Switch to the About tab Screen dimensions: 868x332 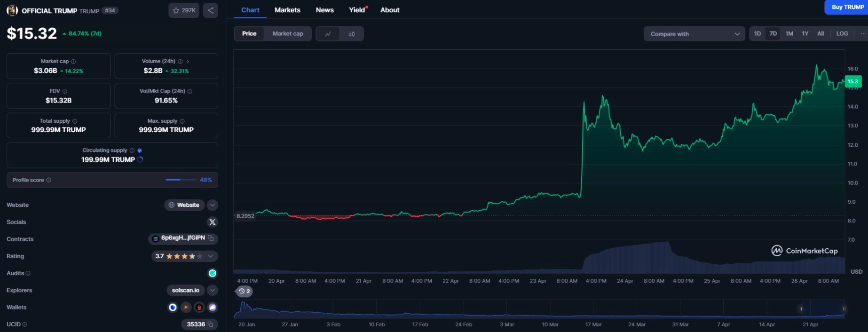(x=390, y=10)
